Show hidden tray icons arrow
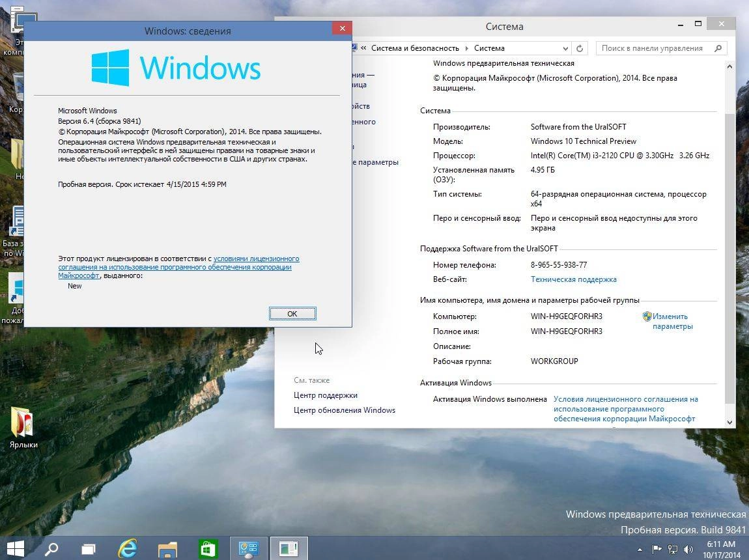The height and width of the screenshot is (560, 749). pos(640,550)
